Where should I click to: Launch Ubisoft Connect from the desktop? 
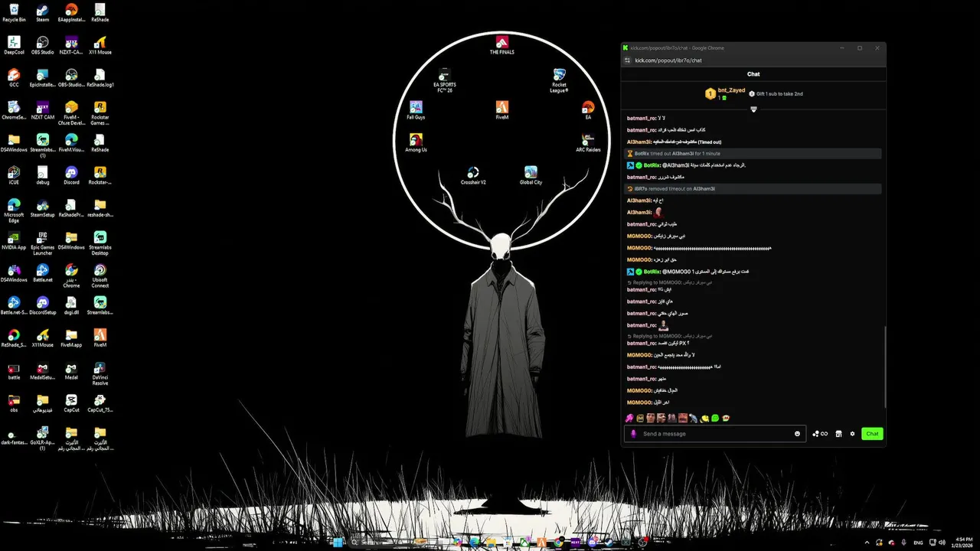(x=100, y=275)
